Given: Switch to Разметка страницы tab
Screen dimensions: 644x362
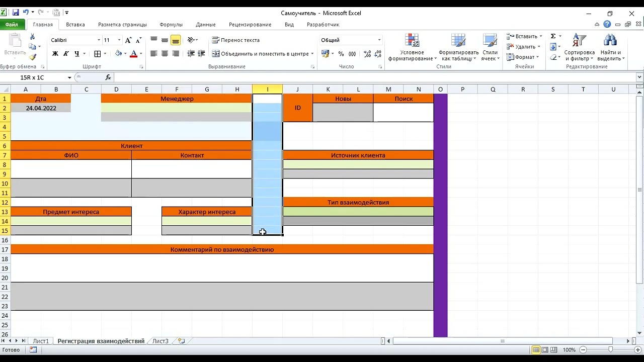Looking at the screenshot, I should 122,25.
